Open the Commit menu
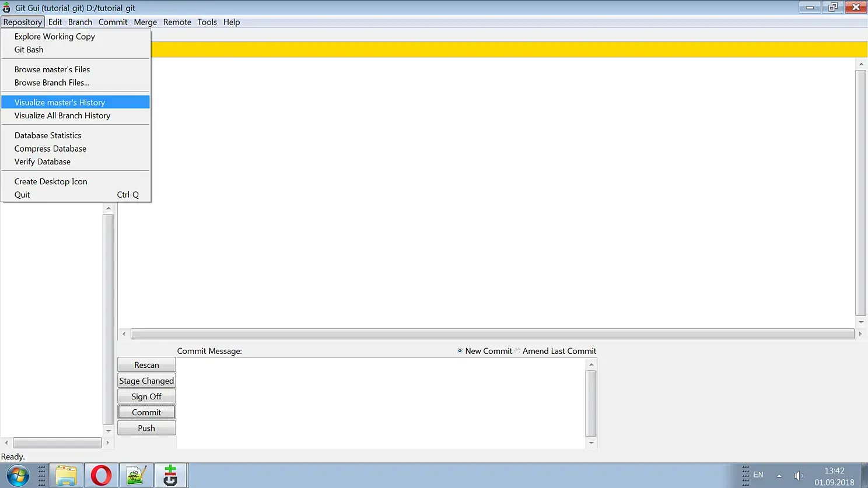 point(113,22)
